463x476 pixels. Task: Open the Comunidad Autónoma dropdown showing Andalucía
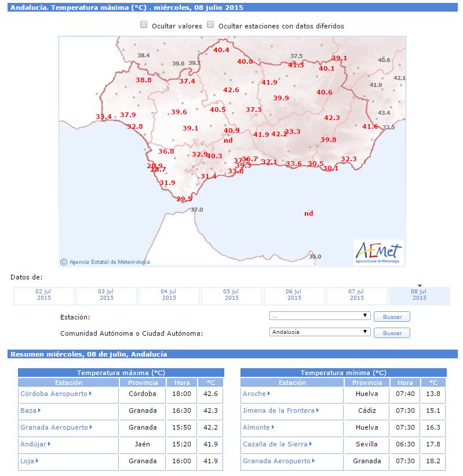pyautogui.click(x=320, y=332)
